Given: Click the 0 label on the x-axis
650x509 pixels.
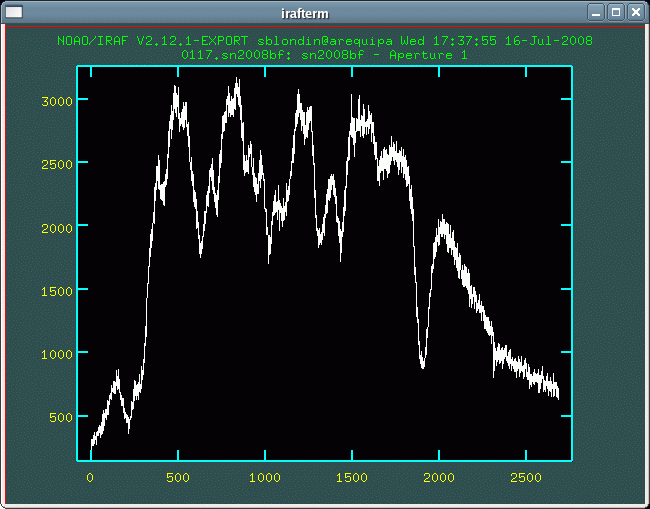Looking at the screenshot, I should click(90, 477).
